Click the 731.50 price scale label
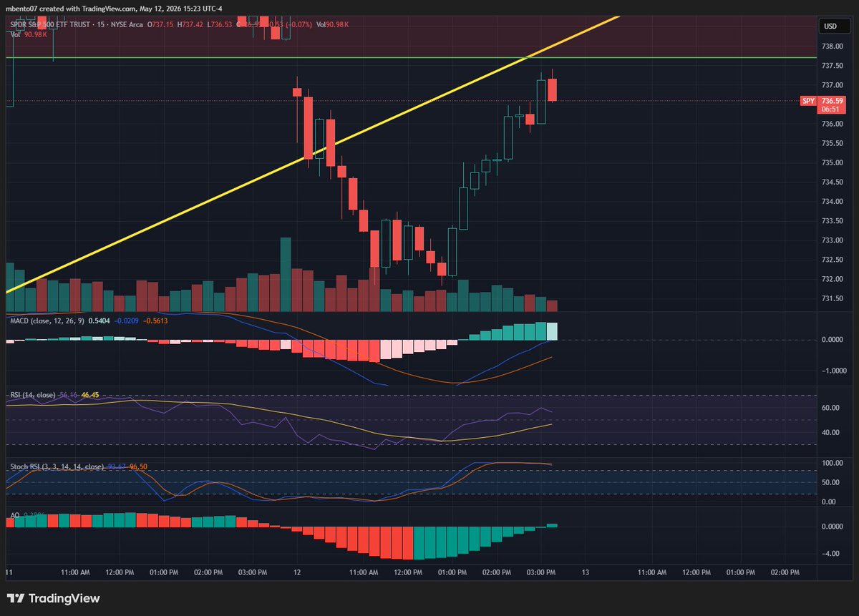The image size is (859, 616). click(x=832, y=298)
